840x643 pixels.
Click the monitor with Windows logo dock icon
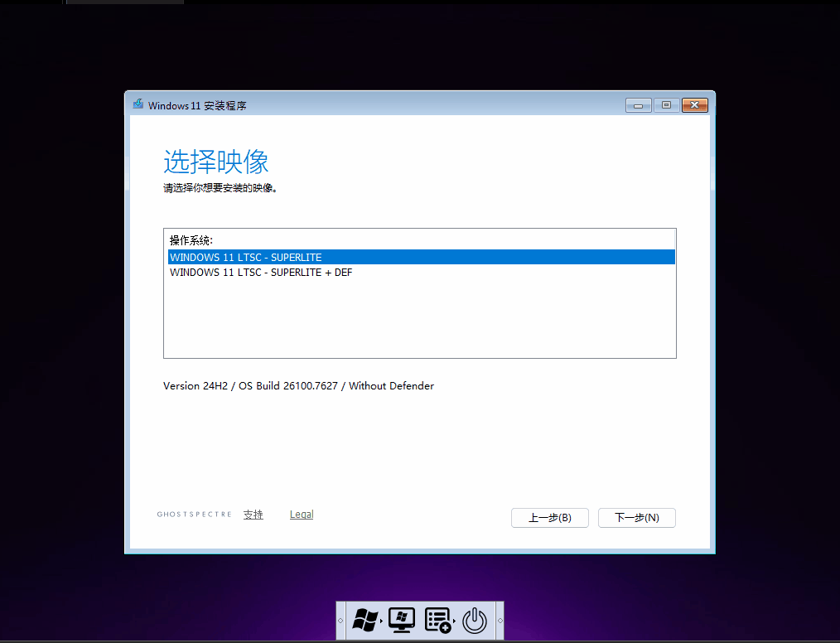(402, 621)
